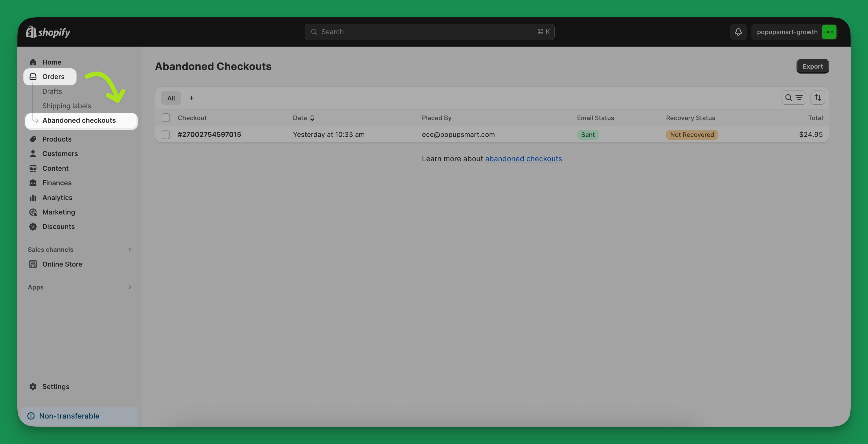The height and width of the screenshot is (444, 868).
Task: Click the filter icon in checkouts table
Action: (799, 98)
